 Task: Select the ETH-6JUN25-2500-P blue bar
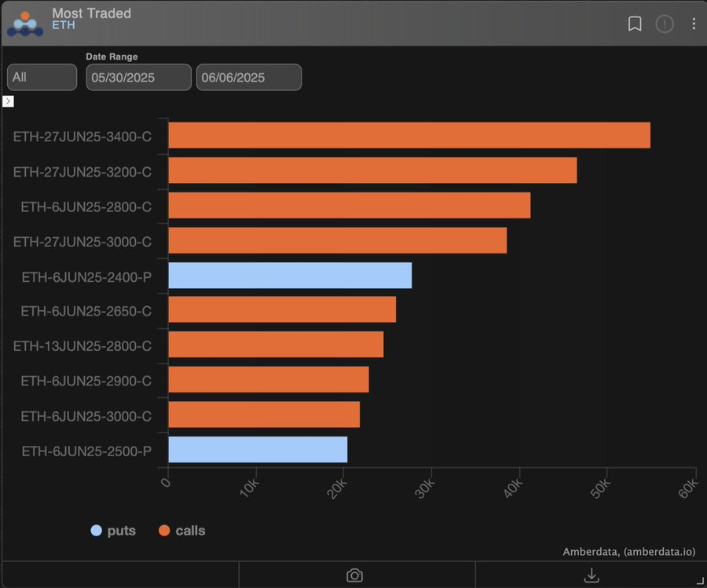(258, 449)
